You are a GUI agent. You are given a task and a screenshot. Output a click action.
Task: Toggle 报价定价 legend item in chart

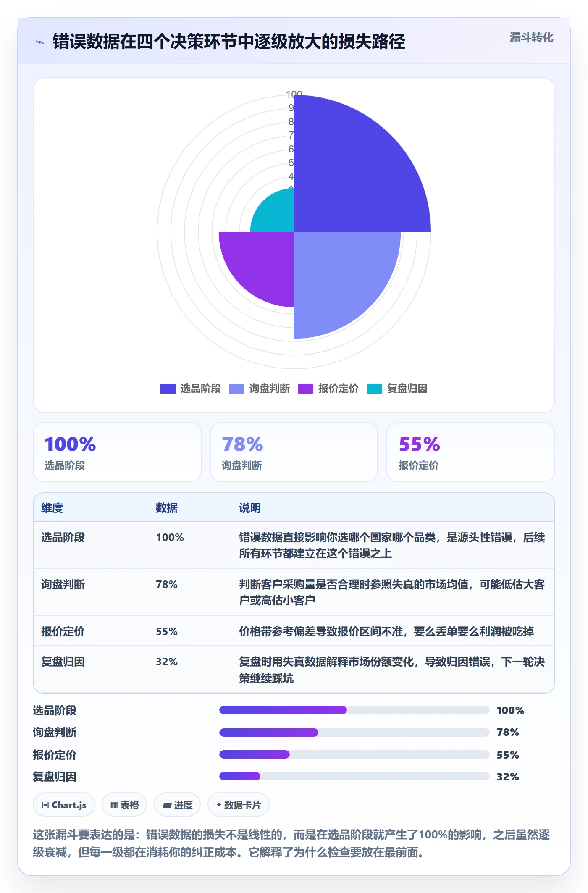tap(328, 389)
